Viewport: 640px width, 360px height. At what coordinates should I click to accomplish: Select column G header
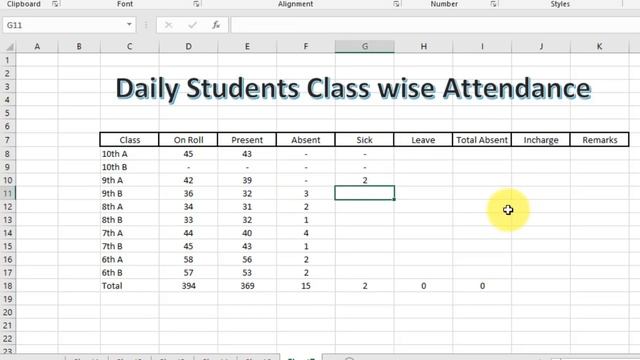click(364, 47)
